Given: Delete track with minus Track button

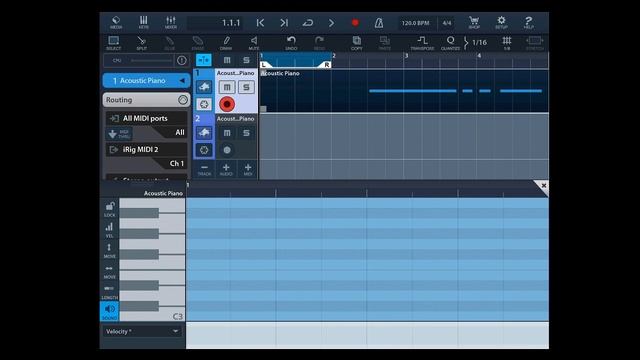Looking at the screenshot, I should 204,169.
